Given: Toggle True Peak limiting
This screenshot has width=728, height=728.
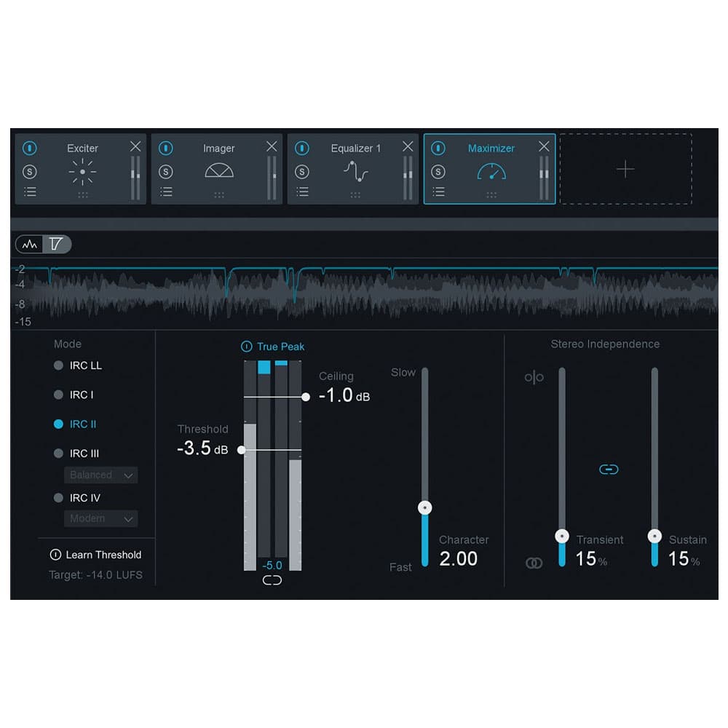Looking at the screenshot, I should pos(272,347).
